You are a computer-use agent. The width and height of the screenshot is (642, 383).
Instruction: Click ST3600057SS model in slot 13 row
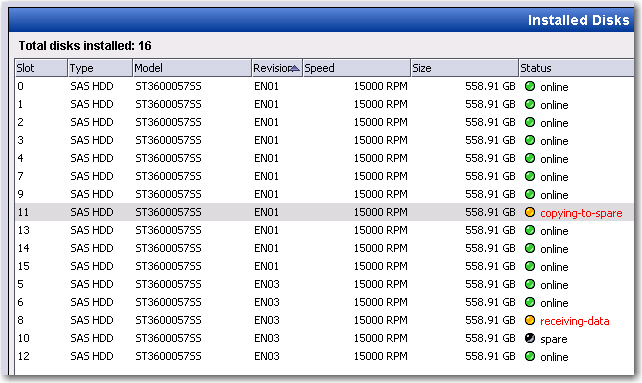(168, 230)
